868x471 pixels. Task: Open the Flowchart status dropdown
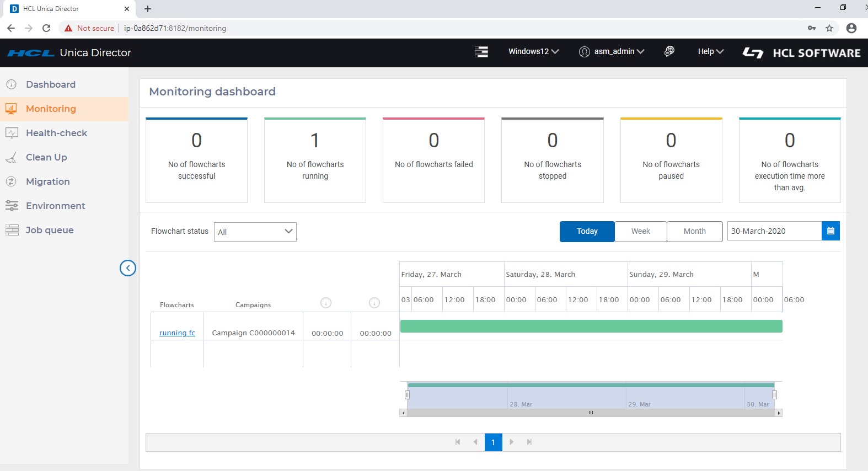[x=255, y=232]
